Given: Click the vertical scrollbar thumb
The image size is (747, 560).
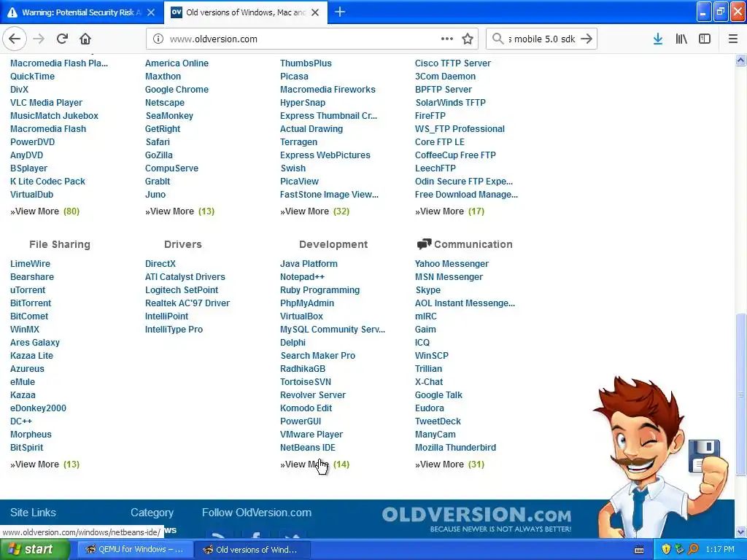Looking at the screenshot, I should point(740,394).
